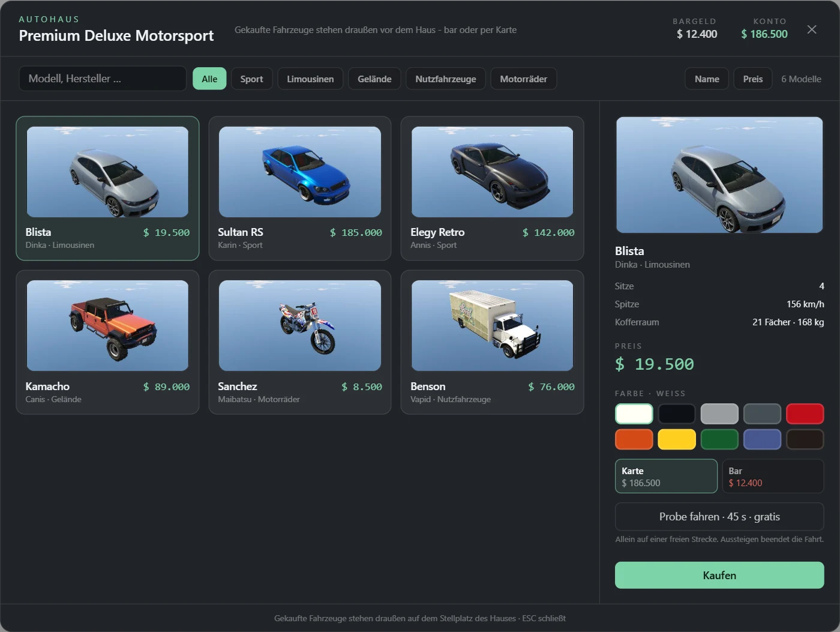Image resolution: width=840 pixels, height=632 pixels.
Task: Choose the green color swatch
Action: [x=719, y=439]
